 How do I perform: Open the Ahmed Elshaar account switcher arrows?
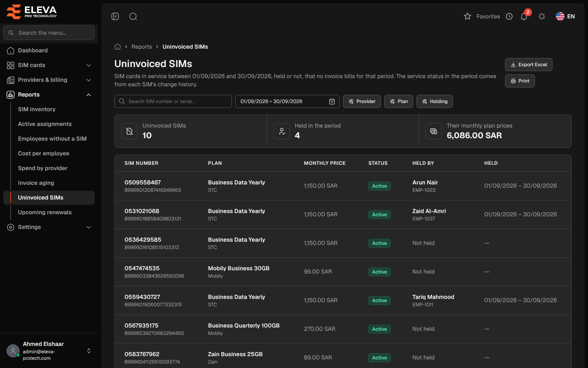coord(89,351)
